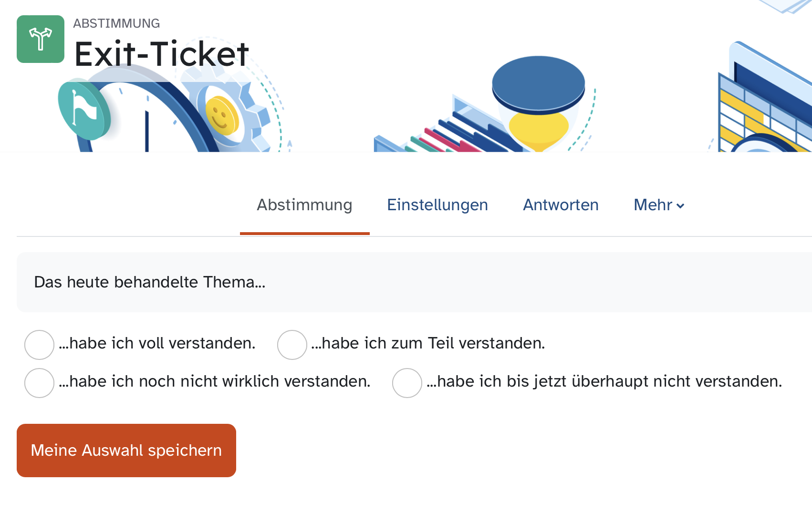
Task: Click the chevron arrow next to Mehr
Action: (x=681, y=206)
